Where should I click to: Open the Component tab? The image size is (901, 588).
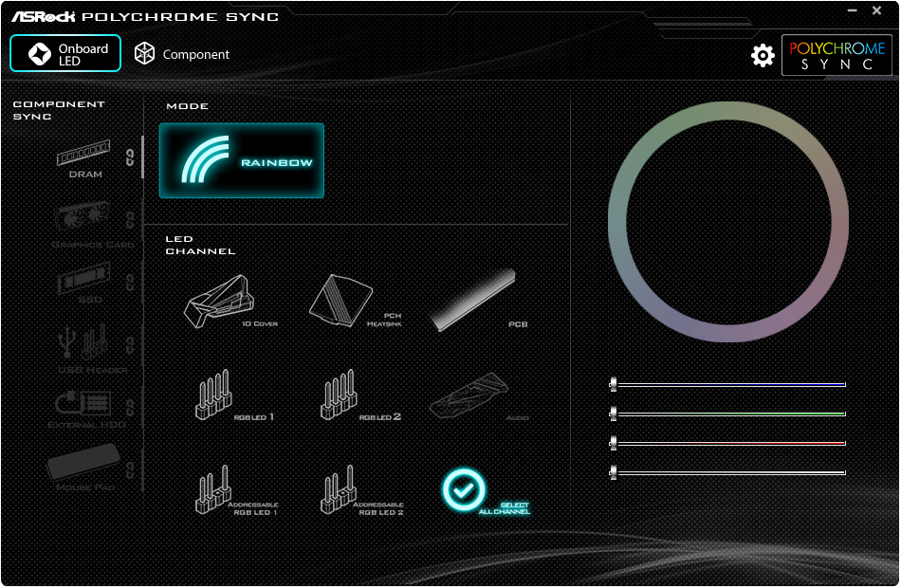(181, 54)
